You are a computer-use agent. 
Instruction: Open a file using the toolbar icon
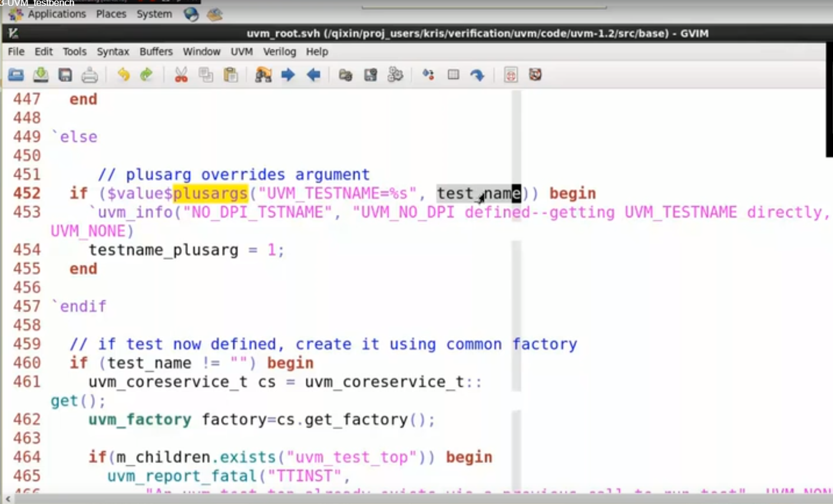[16, 75]
